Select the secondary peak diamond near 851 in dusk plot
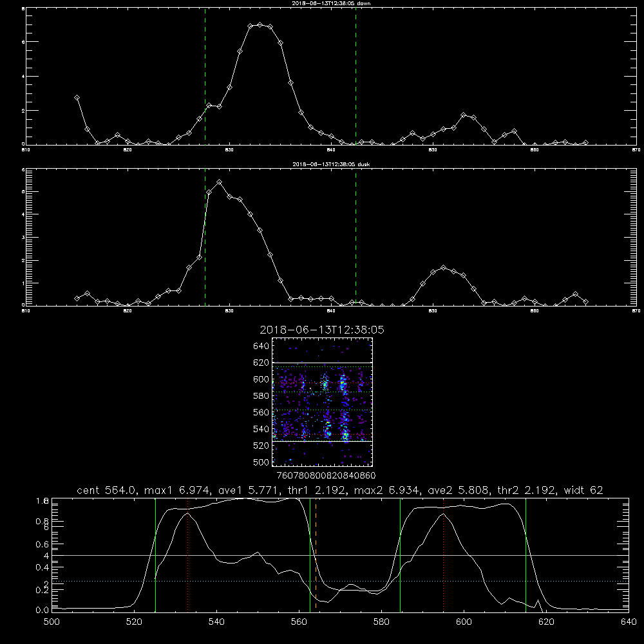Viewport: 644px width, 644px height. tap(443, 268)
